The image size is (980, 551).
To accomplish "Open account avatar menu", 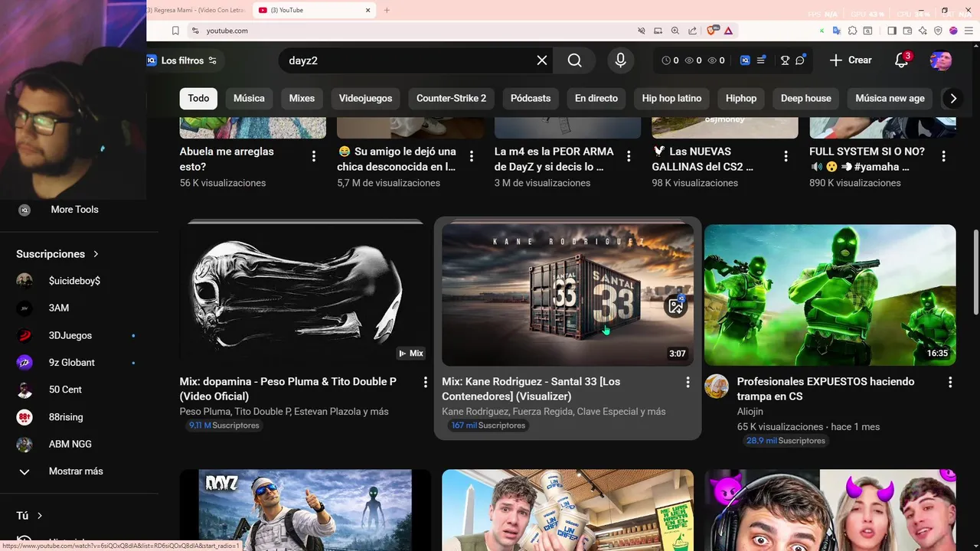I will (941, 60).
